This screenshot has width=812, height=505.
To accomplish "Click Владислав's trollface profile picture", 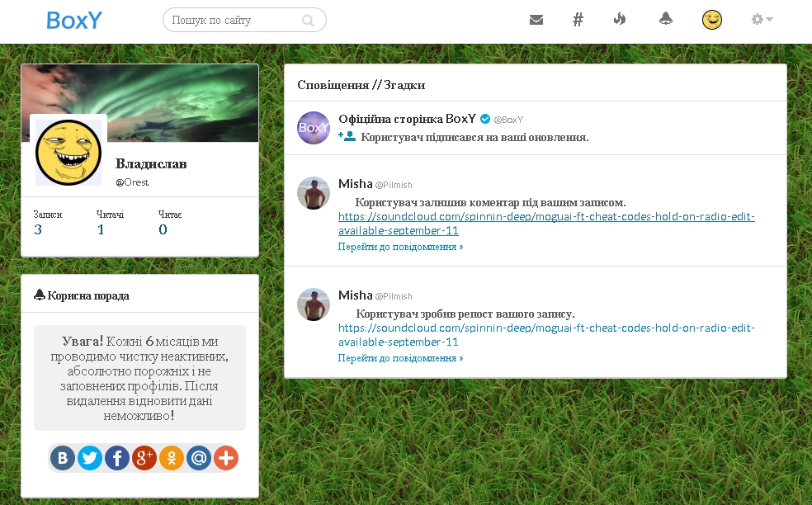I will pyautogui.click(x=68, y=153).
